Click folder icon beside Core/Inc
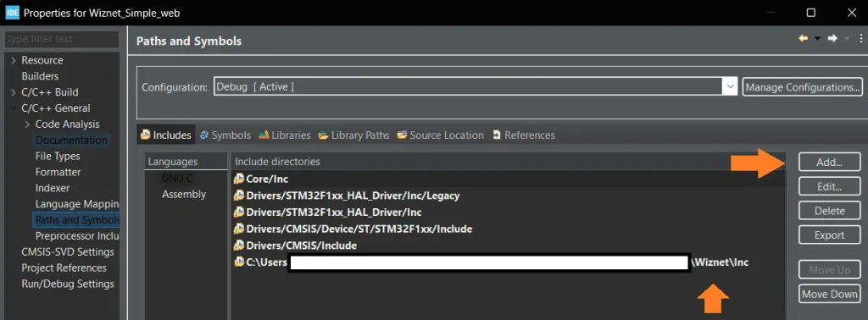Image resolution: width=868 pixels, height=320 pixels. tap(238, 179)
